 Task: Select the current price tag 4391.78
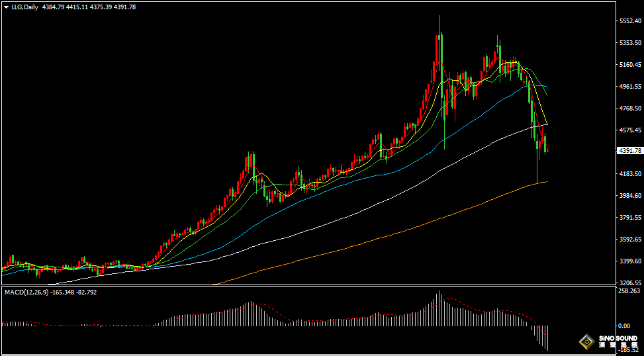pyautogui.click(x=629, y=151)
